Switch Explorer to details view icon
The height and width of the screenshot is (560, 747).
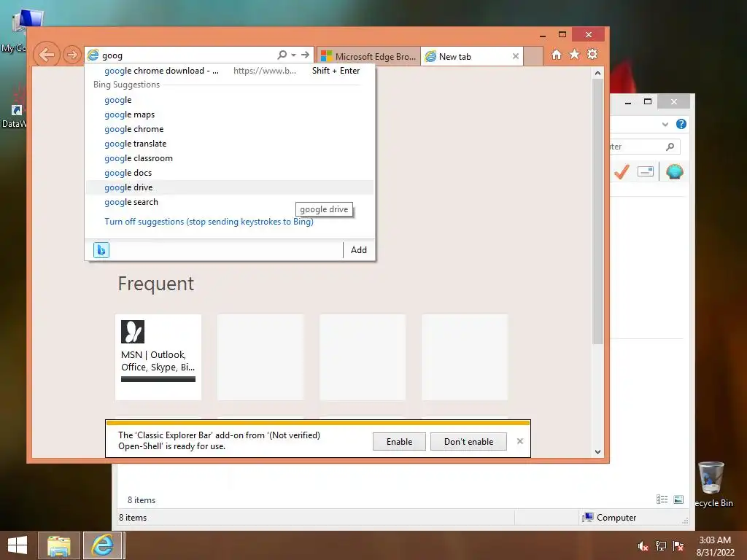tap(662, 499)
